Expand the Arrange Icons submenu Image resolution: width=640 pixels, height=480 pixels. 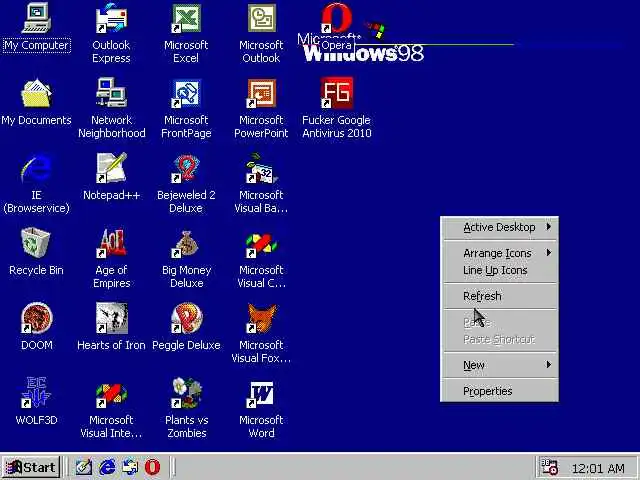499,253
